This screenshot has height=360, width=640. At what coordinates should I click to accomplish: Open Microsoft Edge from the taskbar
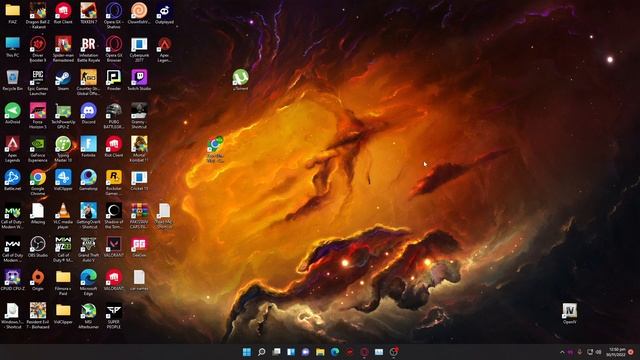pos(335,352)
